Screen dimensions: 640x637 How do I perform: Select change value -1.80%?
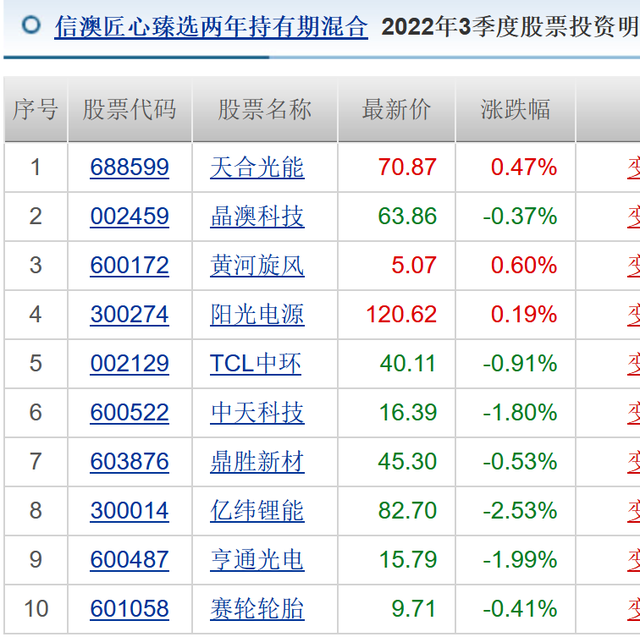[520, 412]
